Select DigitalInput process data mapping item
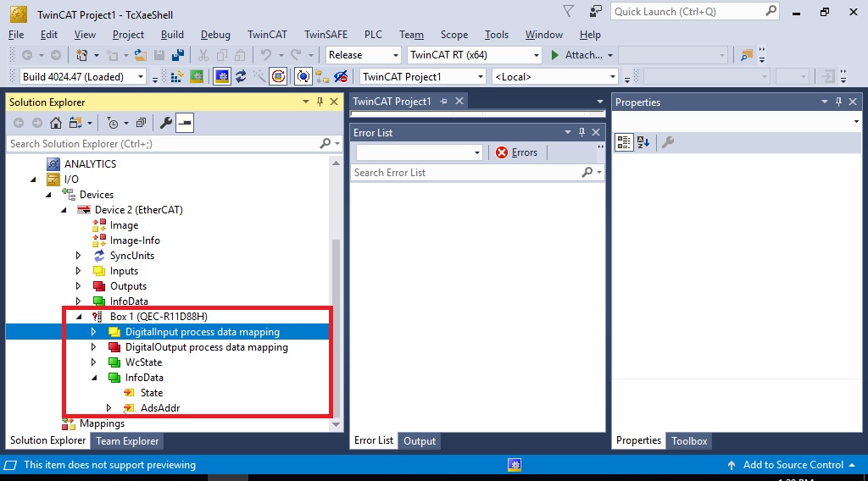The width and height of the screenshot is (868, 481). [202, 332]
